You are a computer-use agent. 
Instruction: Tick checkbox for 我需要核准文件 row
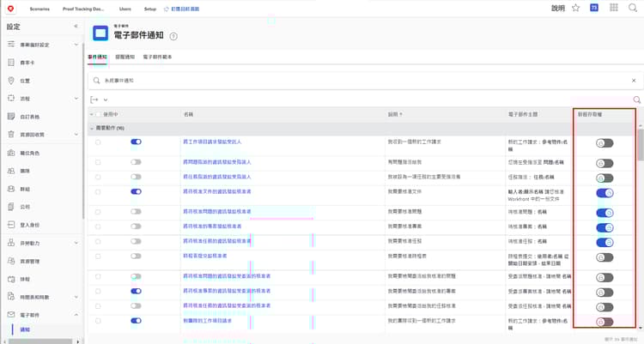(x=98, y=191)
